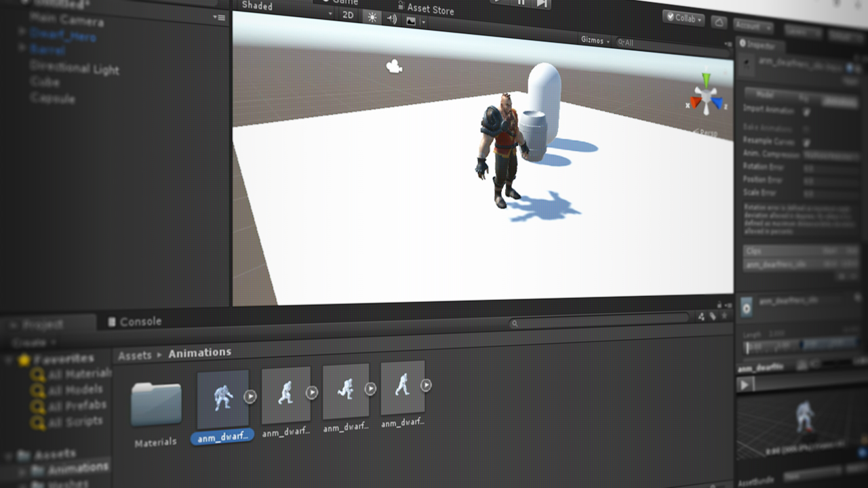Open the Gizmos dropdown

pyautogui.click(x=595, y=41)
